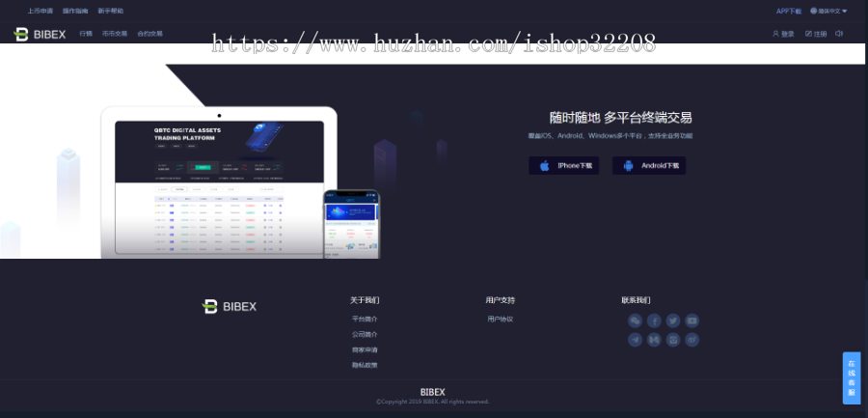Screen dimensions: 868x418
Task: Open the 行情 market menu
Action: tap(86, 34)
